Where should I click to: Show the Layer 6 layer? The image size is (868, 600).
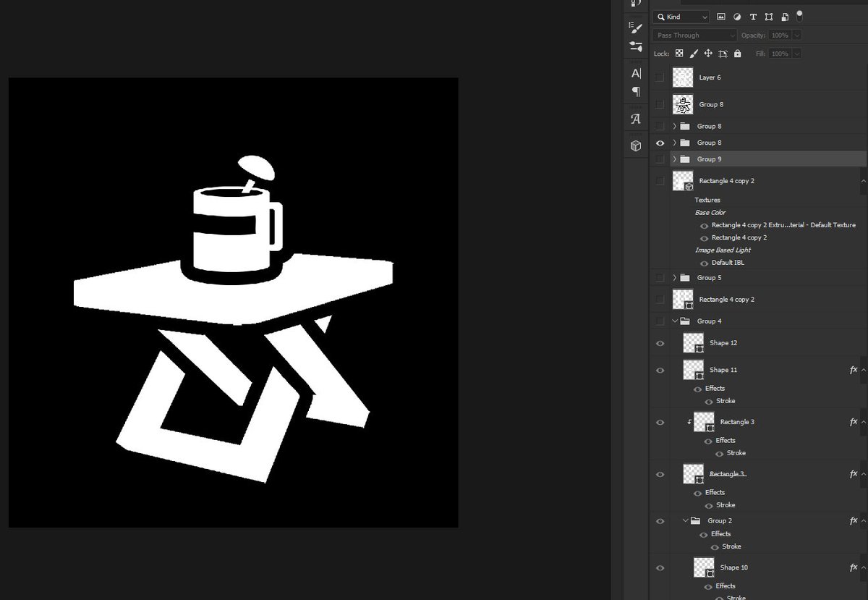click(x=659, y=77)
